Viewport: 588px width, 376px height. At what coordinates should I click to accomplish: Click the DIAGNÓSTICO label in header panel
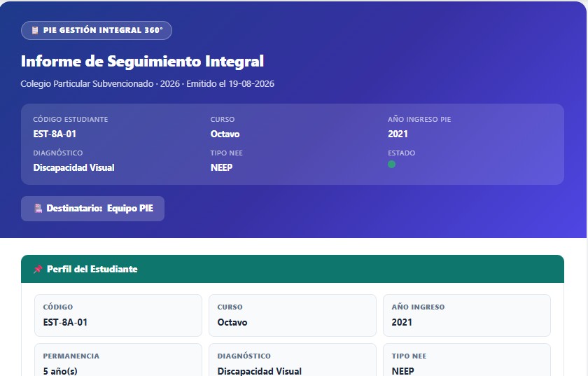click(58, 153)
